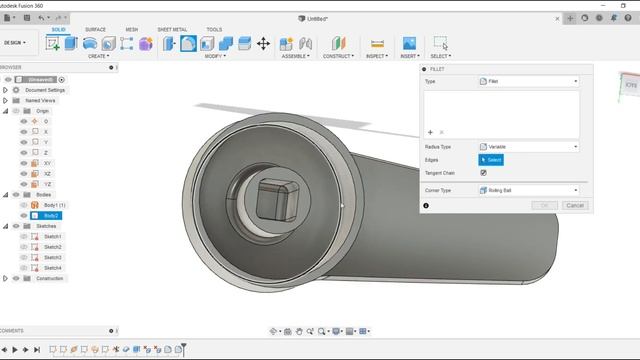The height and width of the screenshot is (360, 640).
Task: Expand the Named Views node
Action: tap(5, 100)
